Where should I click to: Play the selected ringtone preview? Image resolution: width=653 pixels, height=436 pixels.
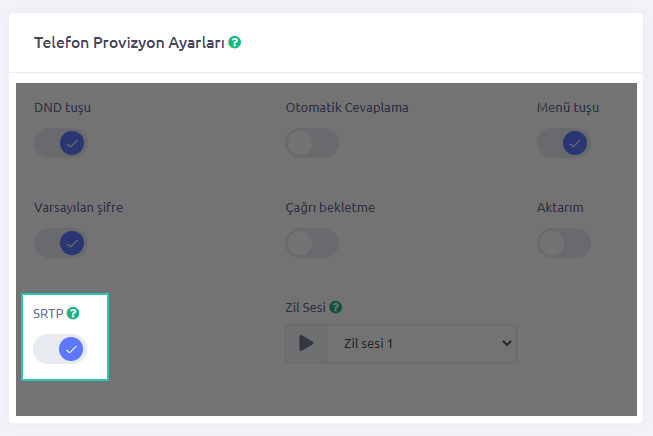[x=306, y=344]
